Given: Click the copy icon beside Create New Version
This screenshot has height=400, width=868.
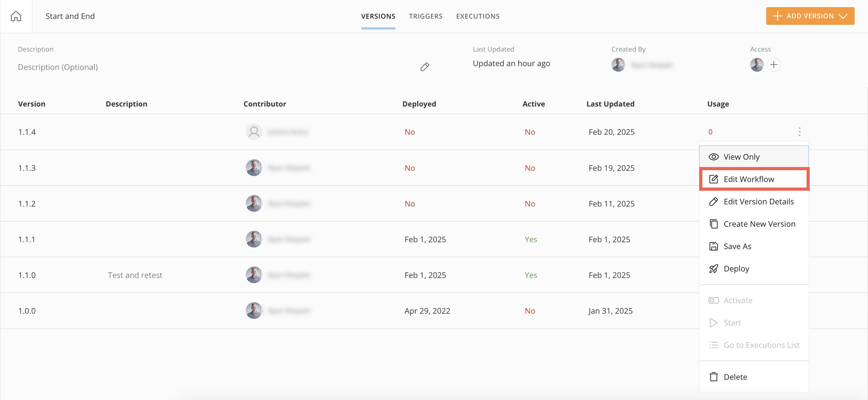Looking at the screenshot, I should tap(713, 224).
